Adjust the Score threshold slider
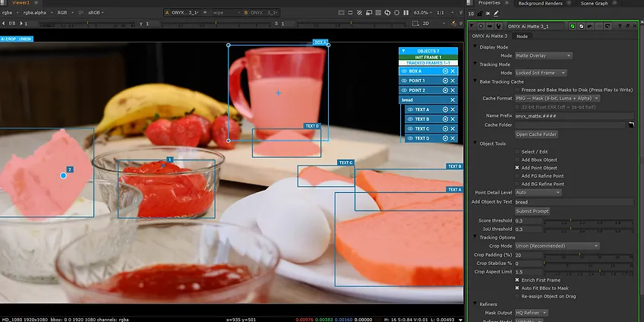 (589, 221)
